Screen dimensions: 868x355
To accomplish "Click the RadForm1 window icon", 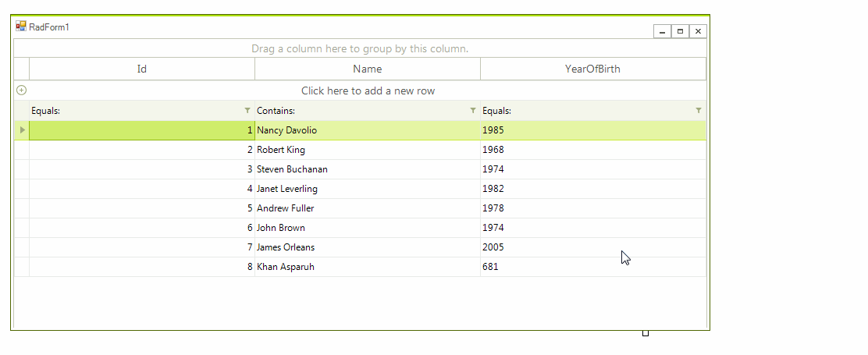I will coord(21,27).
